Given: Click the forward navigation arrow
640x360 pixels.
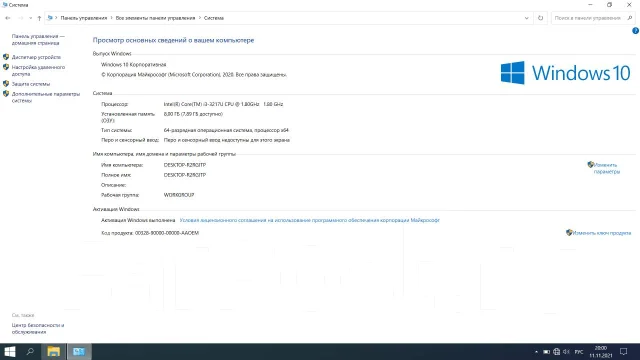Looking at the screenshot, I should (x=20, y=18).
